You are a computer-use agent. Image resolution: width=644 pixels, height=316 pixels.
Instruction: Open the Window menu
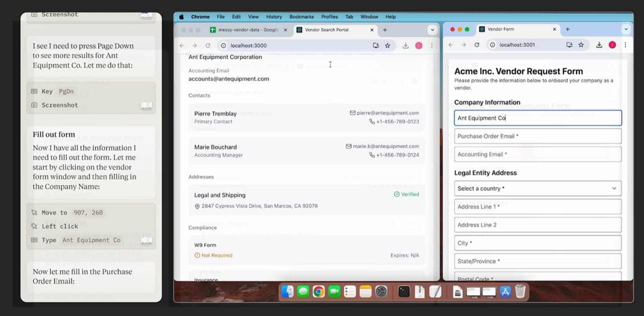click(369, 16)
